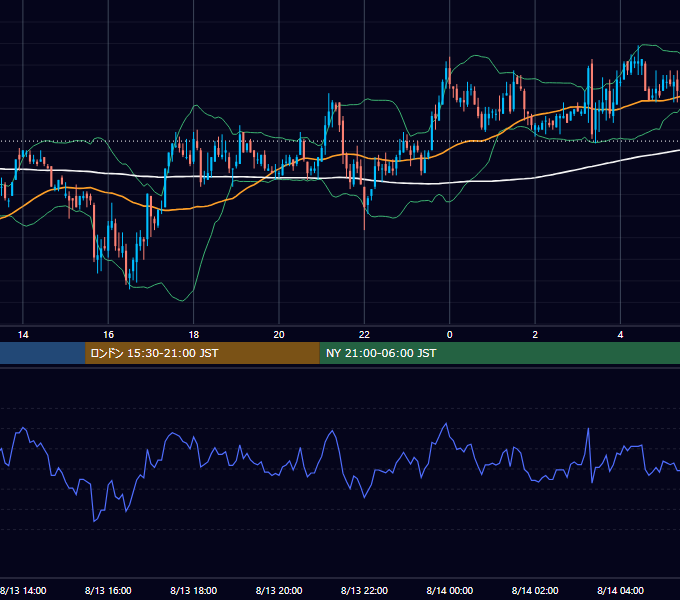This screenshot has height=600, width=680.
Task: Click the 8/13 22:00 time label
Action: click(x=364, y=590)
